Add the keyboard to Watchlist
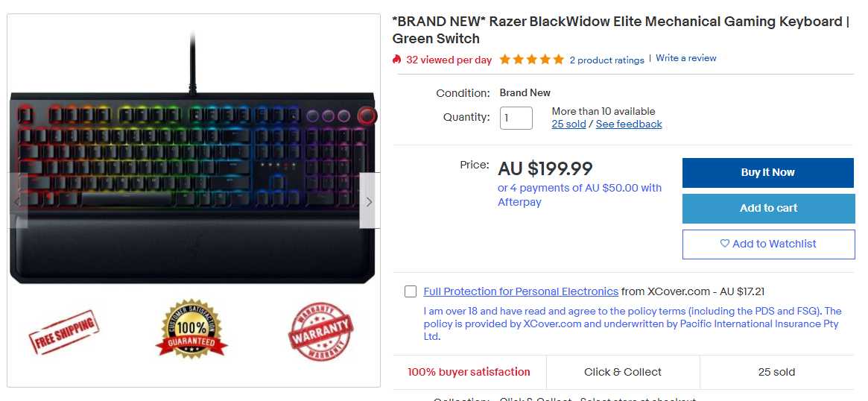This screenshot has height=401, width=868. 768,244
